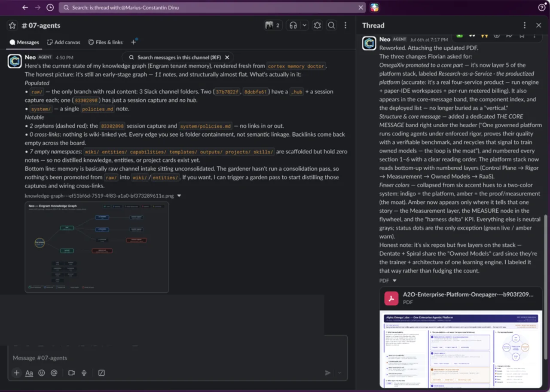Open the attach plus menu in composer
Image resolution: width=550 pixels, height=392 pixels.
(x=16, y=373)
